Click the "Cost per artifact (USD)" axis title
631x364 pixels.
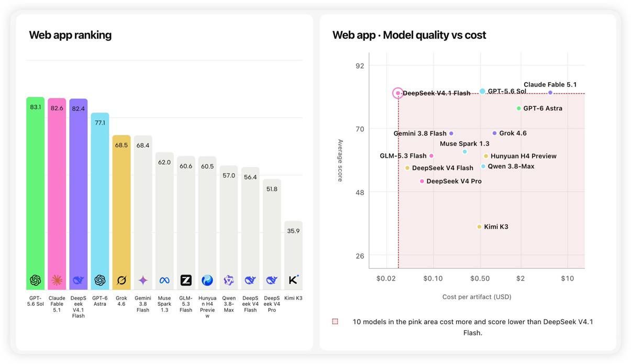pos(477,297)
